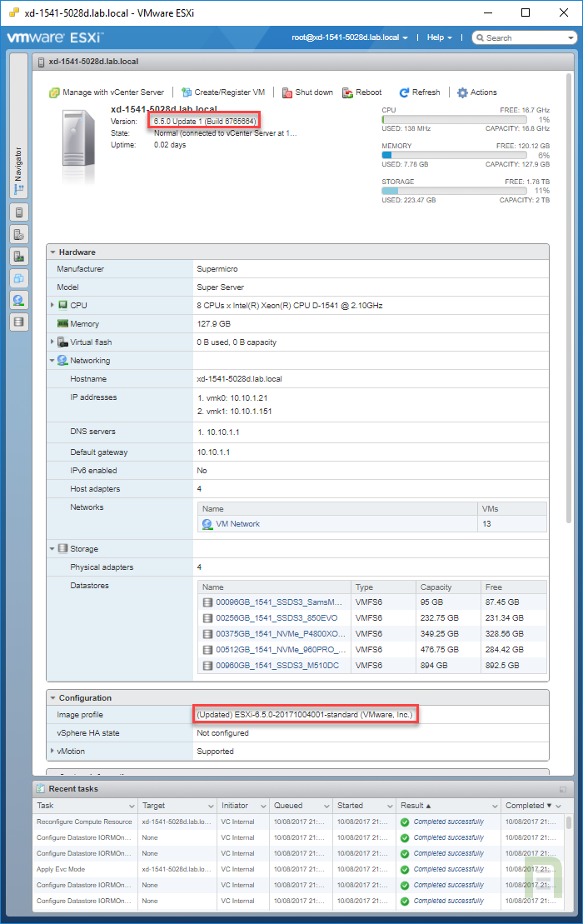The height and width of the screenshot is (924, 583).
Task: Open Virtual Machines from the sidebar icon
Action: (19, 277)
